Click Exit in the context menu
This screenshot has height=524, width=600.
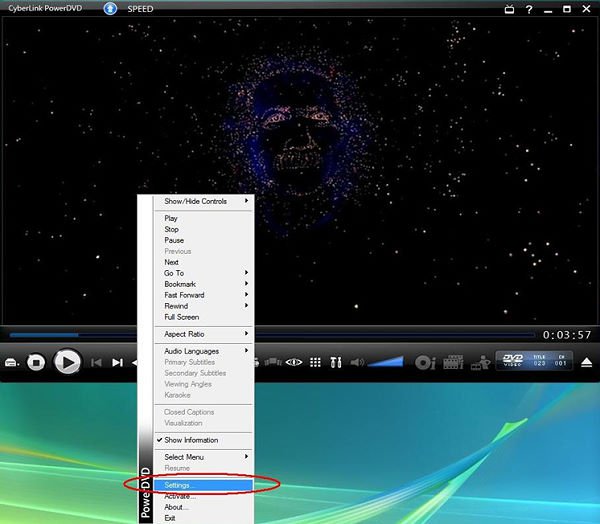[171, 518]
